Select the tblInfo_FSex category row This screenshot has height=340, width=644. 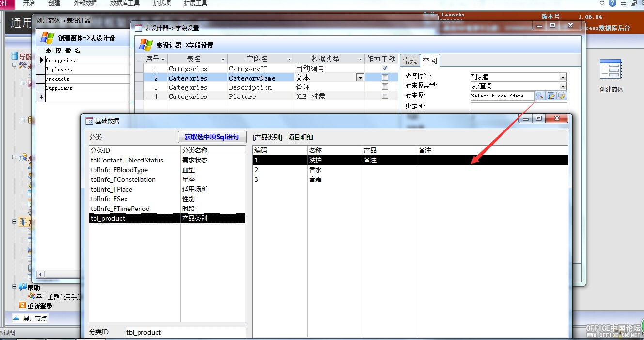coord(167,199)
